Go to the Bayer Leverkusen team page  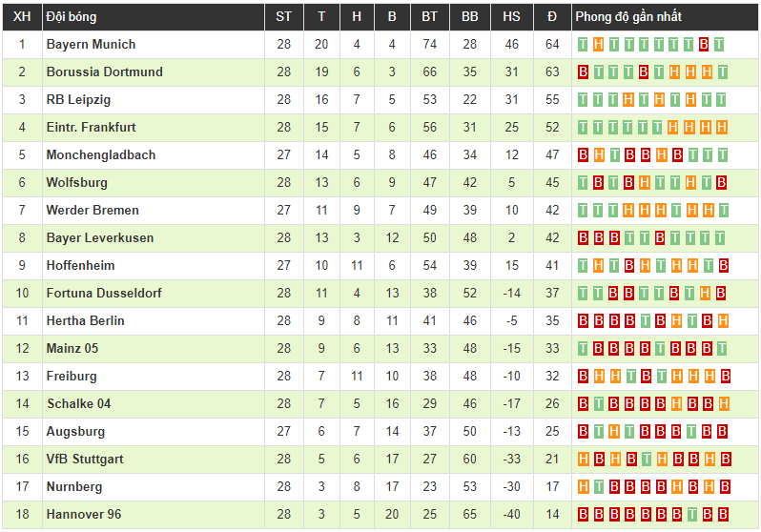(x=99, y=237)
